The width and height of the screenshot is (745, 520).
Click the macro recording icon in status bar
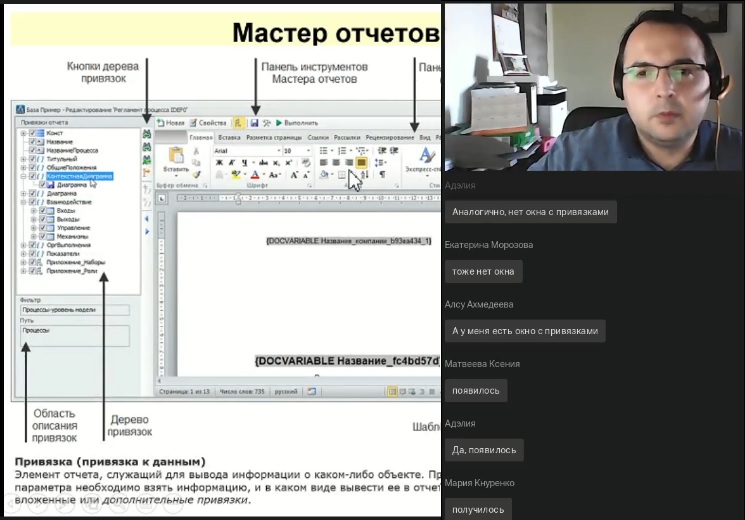click(312, 392)
